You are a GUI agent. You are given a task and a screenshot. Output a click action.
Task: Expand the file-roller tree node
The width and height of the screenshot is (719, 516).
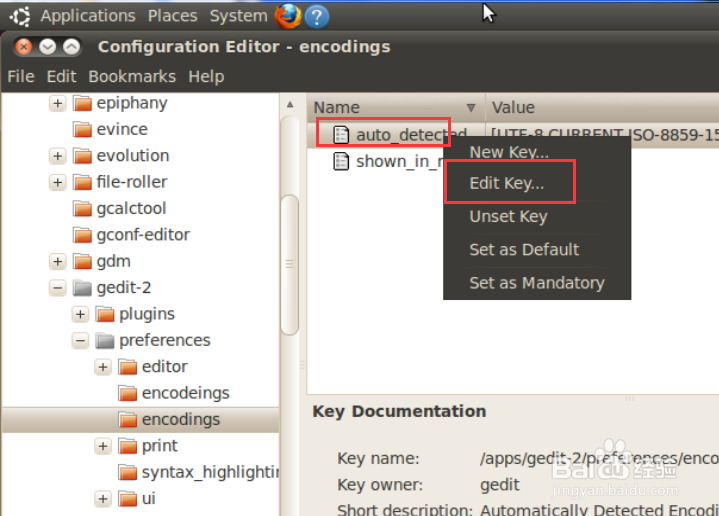[x=58, y=182]
